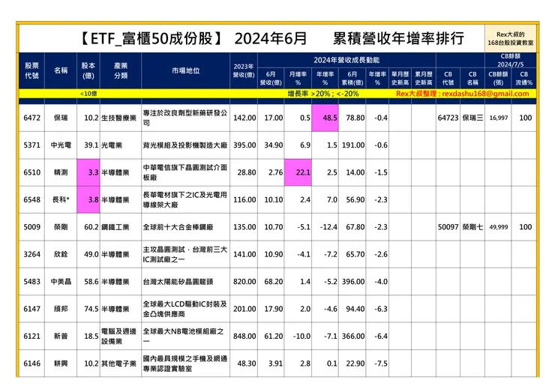The image size is (555, 392).
Task: Click the Rex大叔的168台股投資教室 badge
Action: click(510, 38)
